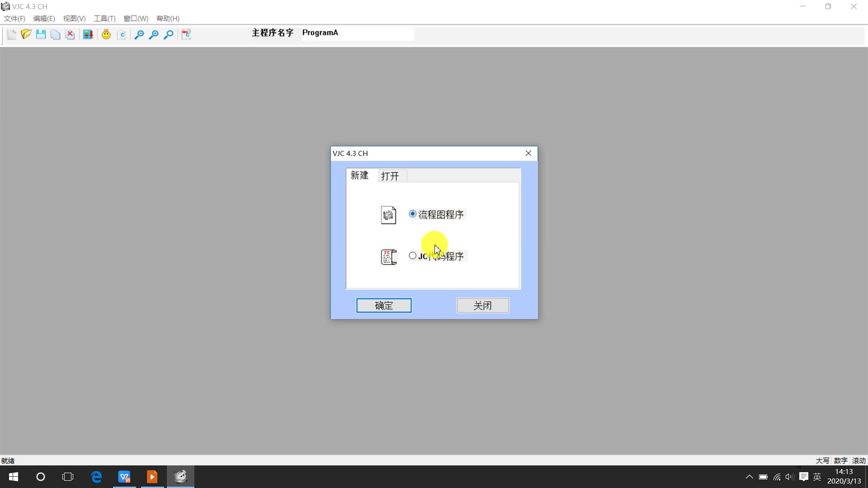
Task: Click the New file toolbar icon
Action: 12,34
